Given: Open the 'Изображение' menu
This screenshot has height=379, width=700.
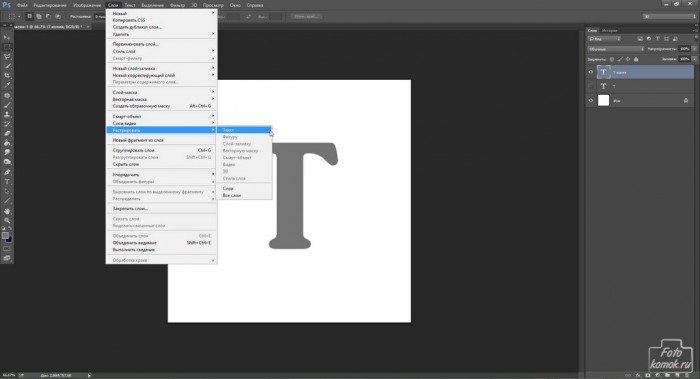Looking at the screenshot, I should pyautogui.click(x=87, y=5).
